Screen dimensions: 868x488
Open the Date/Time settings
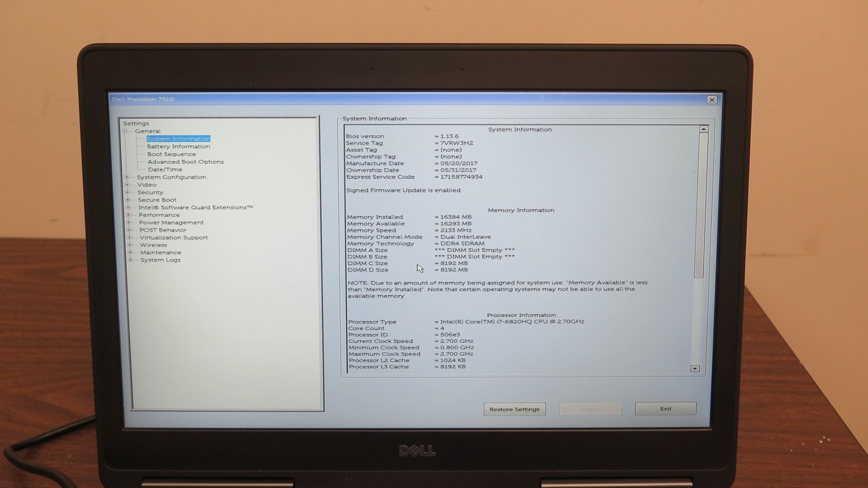(165, 169)
